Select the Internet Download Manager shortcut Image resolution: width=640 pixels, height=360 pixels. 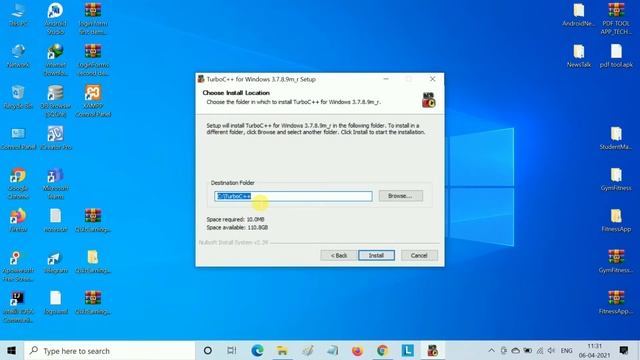click(56, 60)
